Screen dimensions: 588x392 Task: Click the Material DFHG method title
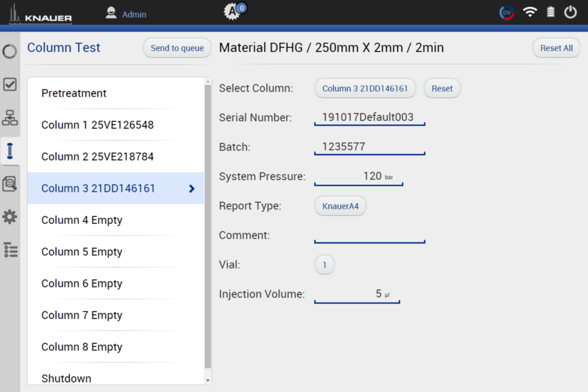coord(331,48)
